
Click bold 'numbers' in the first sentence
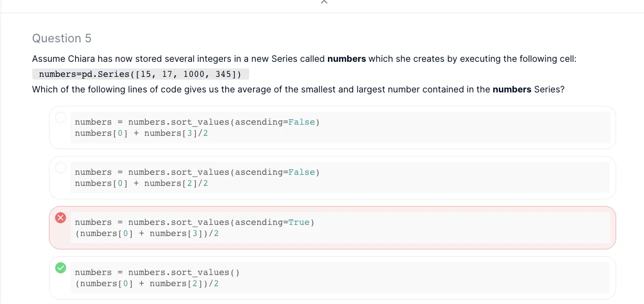(346, 59)
